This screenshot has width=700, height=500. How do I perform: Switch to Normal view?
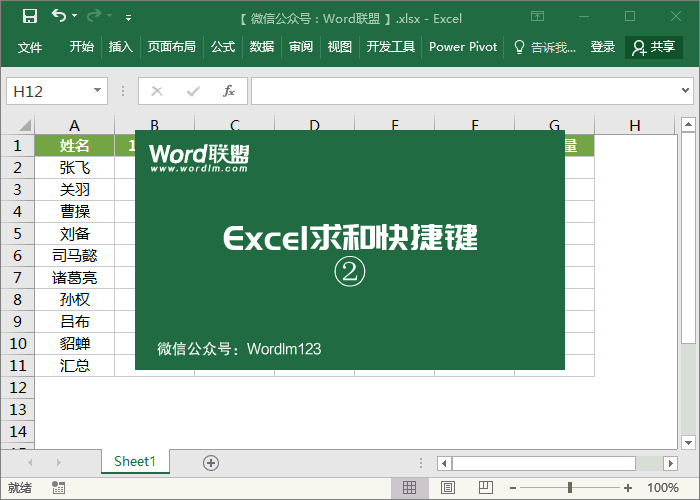[409, 488]
